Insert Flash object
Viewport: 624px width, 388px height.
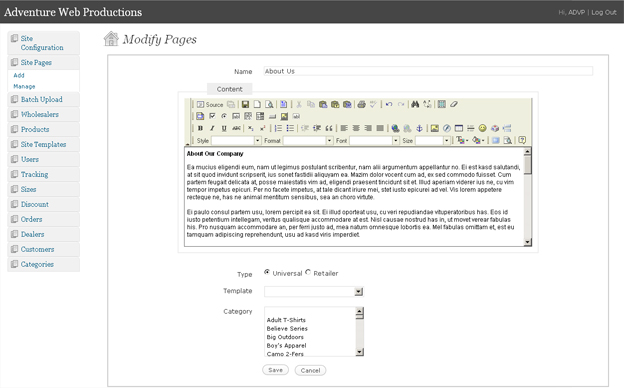coord(447,128)
